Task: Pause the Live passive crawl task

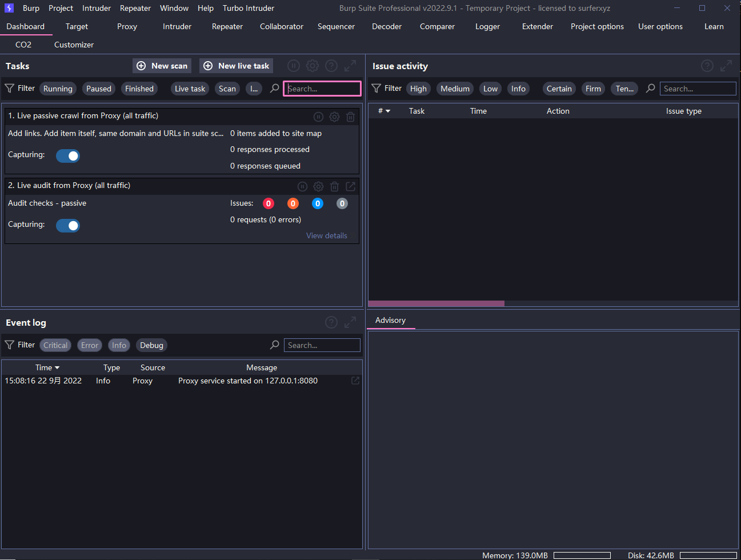Action: pos(319,117)
